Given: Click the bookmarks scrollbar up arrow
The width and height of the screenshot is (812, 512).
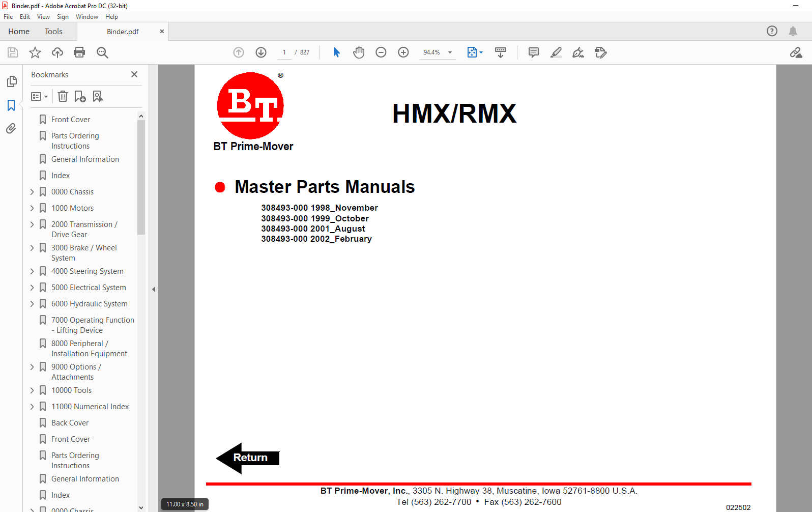Looking at the screenshot, I should tap(141, 116).
